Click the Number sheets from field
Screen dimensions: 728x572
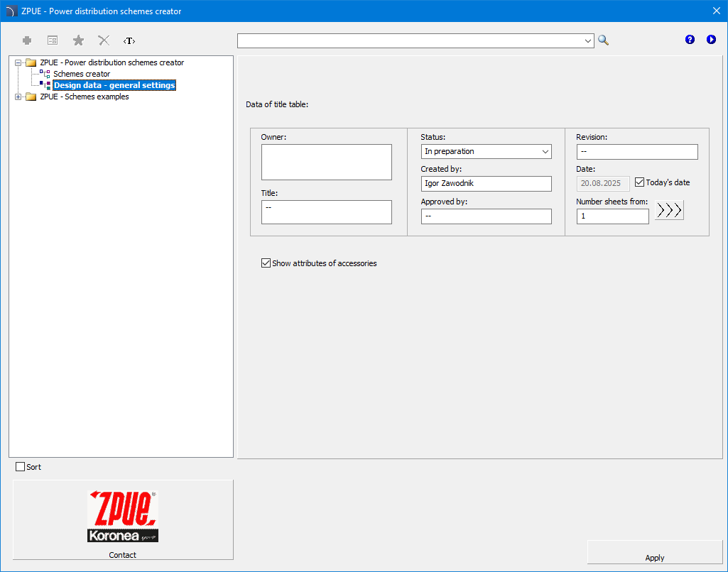point(612,216)
